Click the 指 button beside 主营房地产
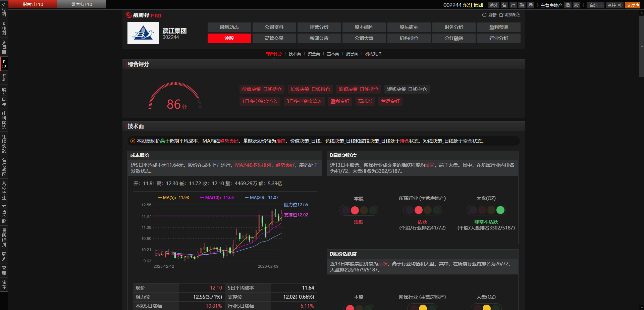Screen dimensions: 644x310 (x=568, y=5)
